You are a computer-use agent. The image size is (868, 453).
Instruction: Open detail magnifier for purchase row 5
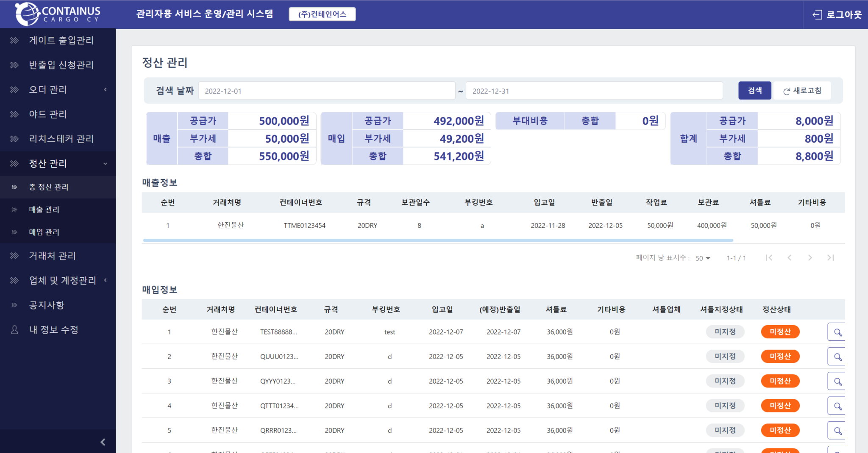pyautogui.click(x=837, y=431)
